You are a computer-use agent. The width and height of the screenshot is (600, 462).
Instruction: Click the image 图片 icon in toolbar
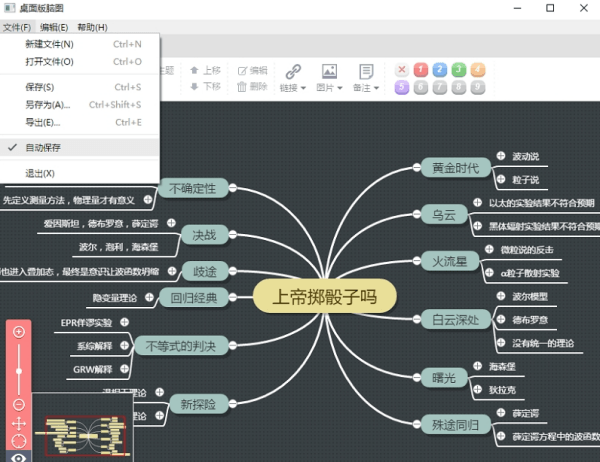click(x=329, y=71)
